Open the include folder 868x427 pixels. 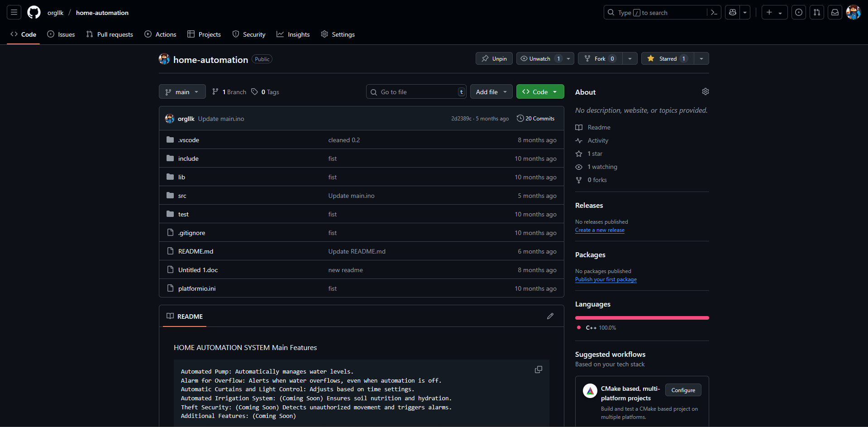point(188,158)
